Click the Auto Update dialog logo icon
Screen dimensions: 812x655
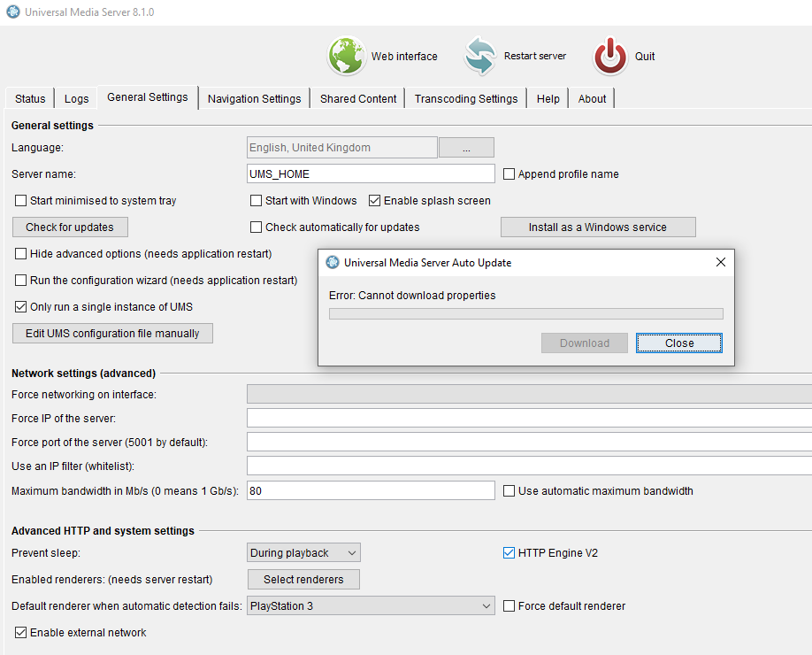(333, 263)
